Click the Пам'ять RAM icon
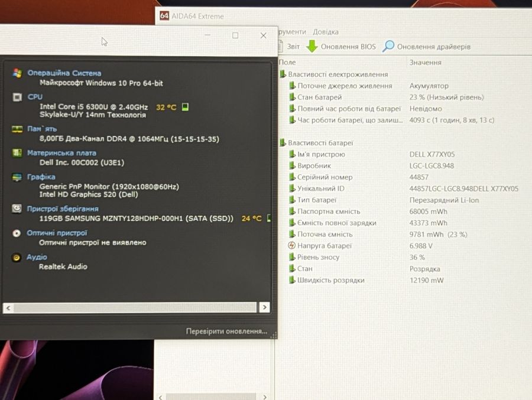The width and height of the screenshot is (532, 400). [x=17, y=129]
